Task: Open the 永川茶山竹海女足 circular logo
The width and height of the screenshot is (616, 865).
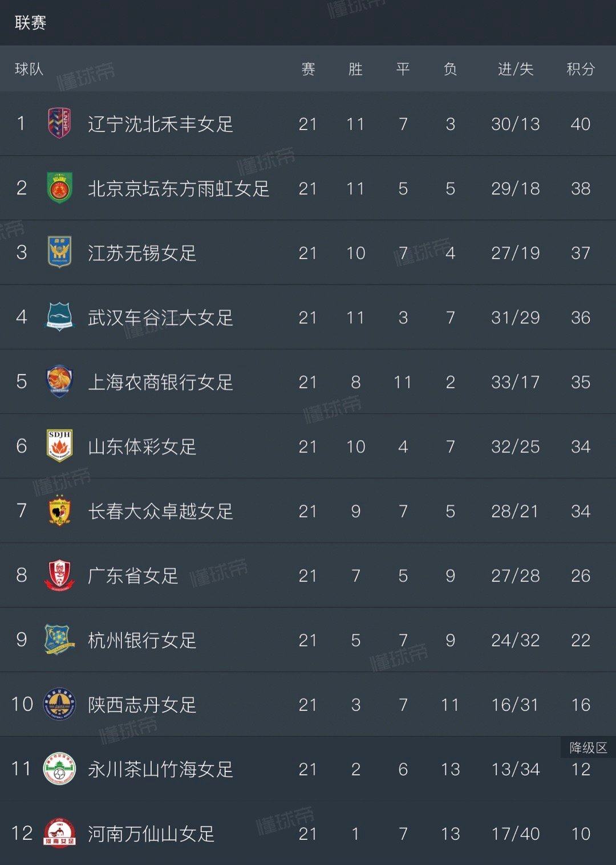Action: (x=59, y=769)
